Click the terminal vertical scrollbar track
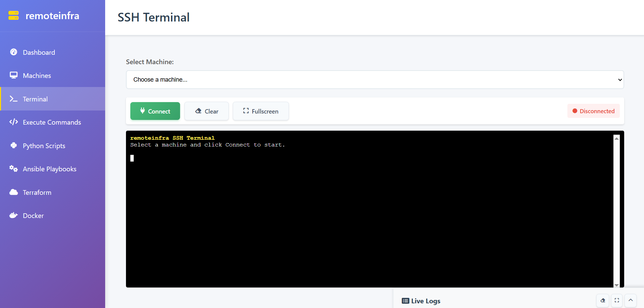Viewport: 644px width, 308px height. point(616,212)
